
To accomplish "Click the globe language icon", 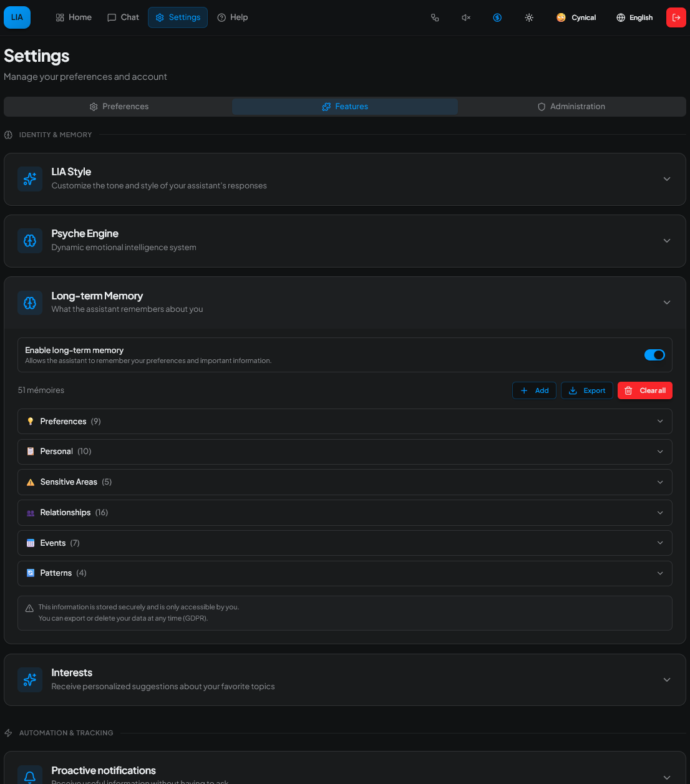I will [621, 17].
